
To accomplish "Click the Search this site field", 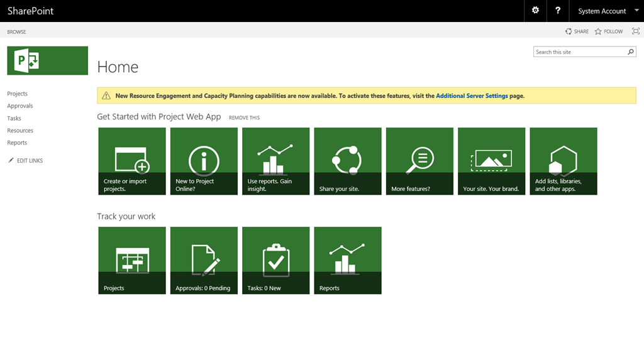I will coord(579,52).
